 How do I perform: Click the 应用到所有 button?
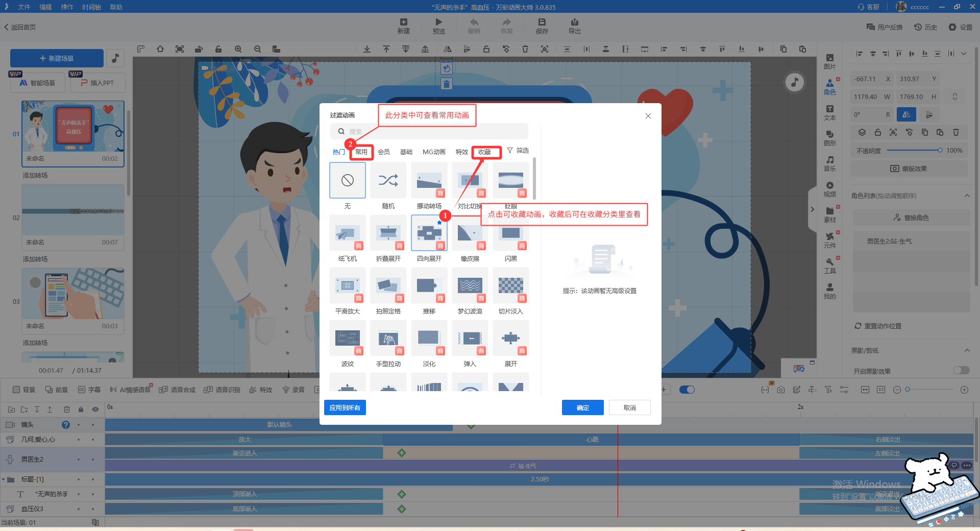click(x=345, y=407)
